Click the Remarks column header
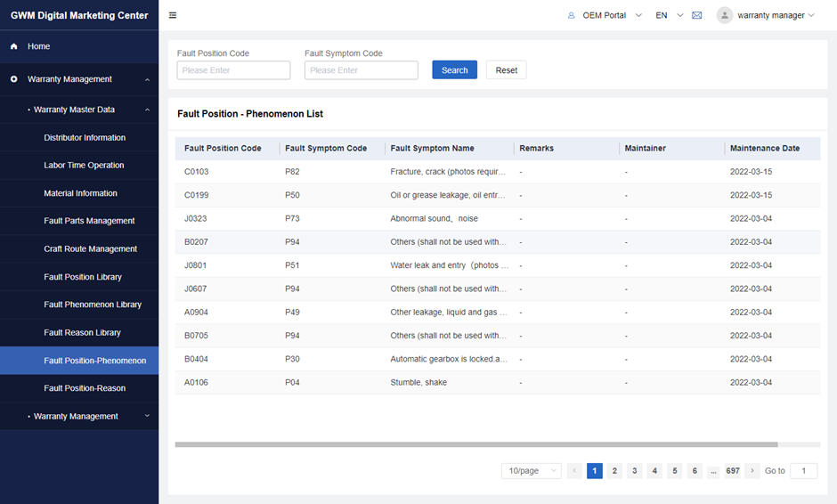 [536, 149]
